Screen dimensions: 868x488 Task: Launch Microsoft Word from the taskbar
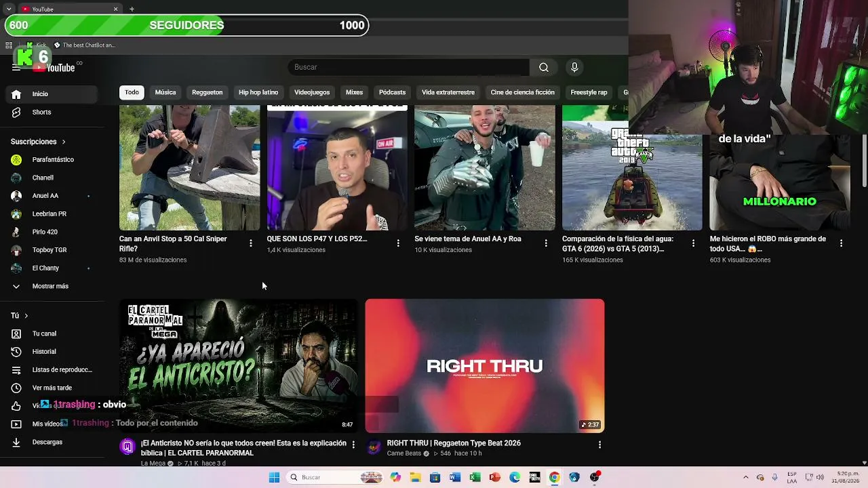coord(455,477)
